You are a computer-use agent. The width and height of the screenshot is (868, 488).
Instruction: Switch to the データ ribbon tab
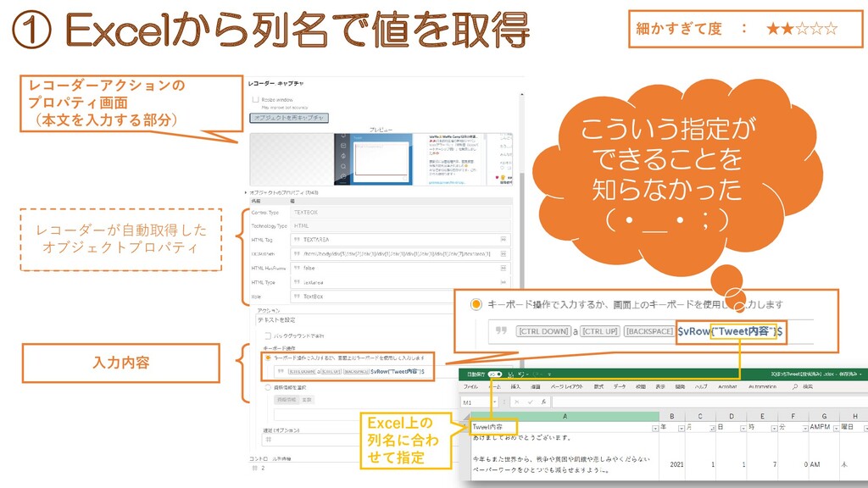tap(620, 386)
